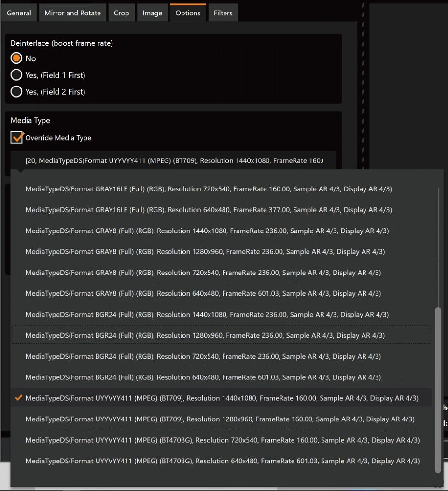Switch to the Image tab

[153, 13]
